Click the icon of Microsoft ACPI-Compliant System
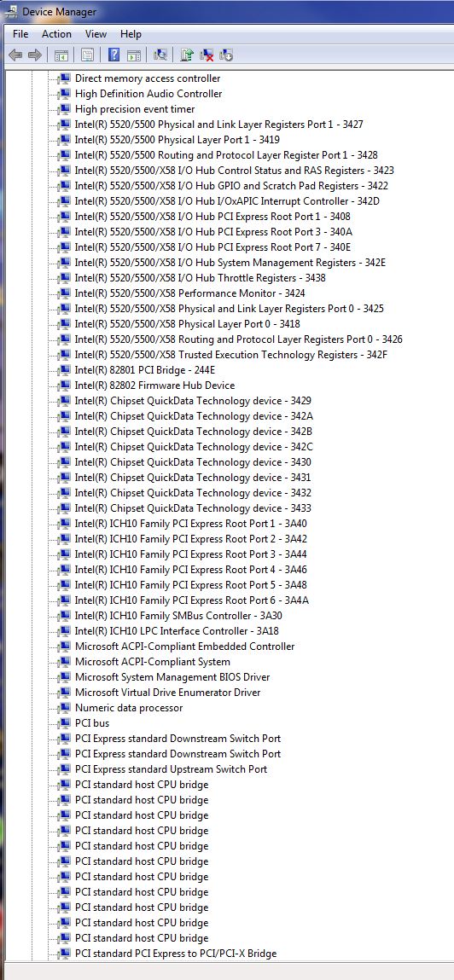454x980 pixels. tap(64, 662)
